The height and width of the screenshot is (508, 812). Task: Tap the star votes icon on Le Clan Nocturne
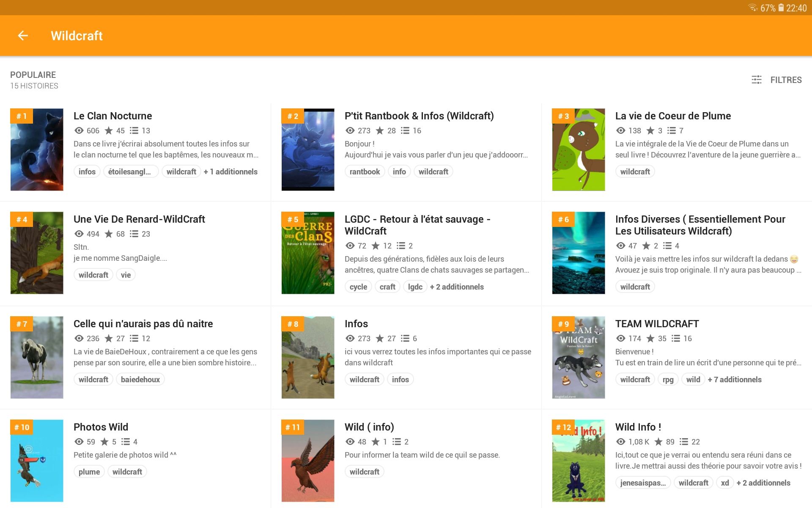pos(109,130)
